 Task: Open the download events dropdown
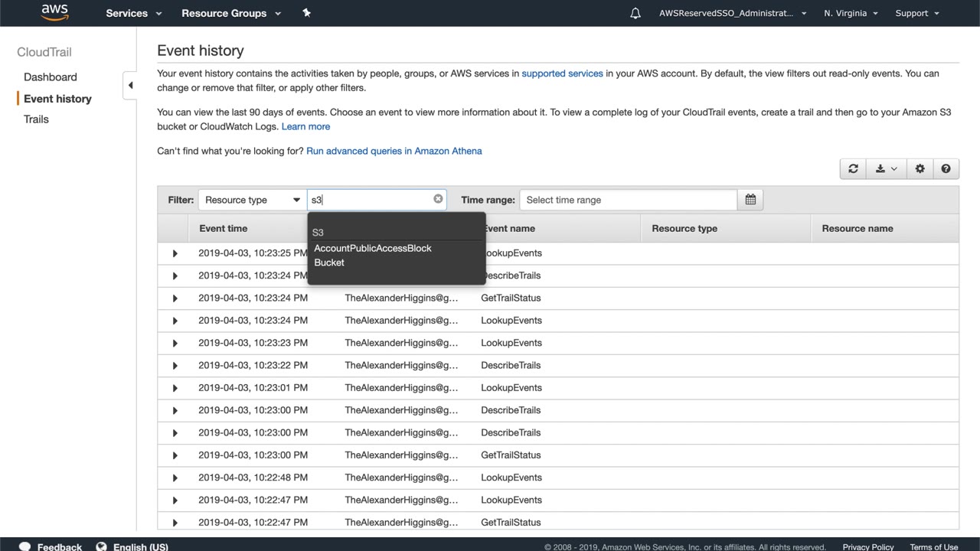(886, 169)
